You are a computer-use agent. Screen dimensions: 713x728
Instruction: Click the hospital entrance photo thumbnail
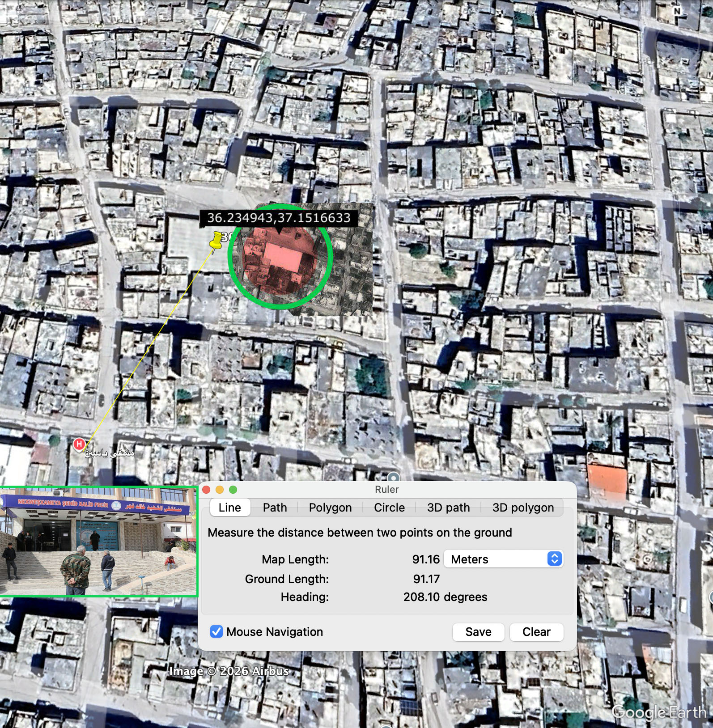pyautogui.click(x=98, y=542)
